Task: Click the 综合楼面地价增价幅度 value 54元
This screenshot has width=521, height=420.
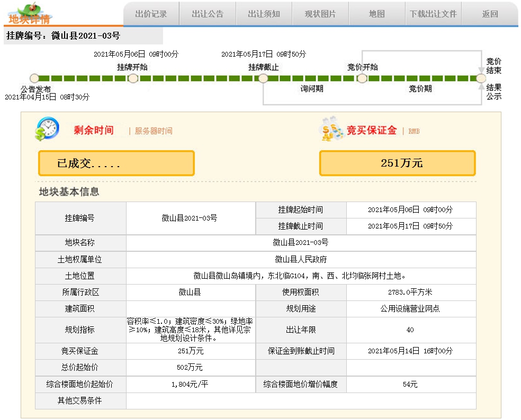Action: point(410,385)
